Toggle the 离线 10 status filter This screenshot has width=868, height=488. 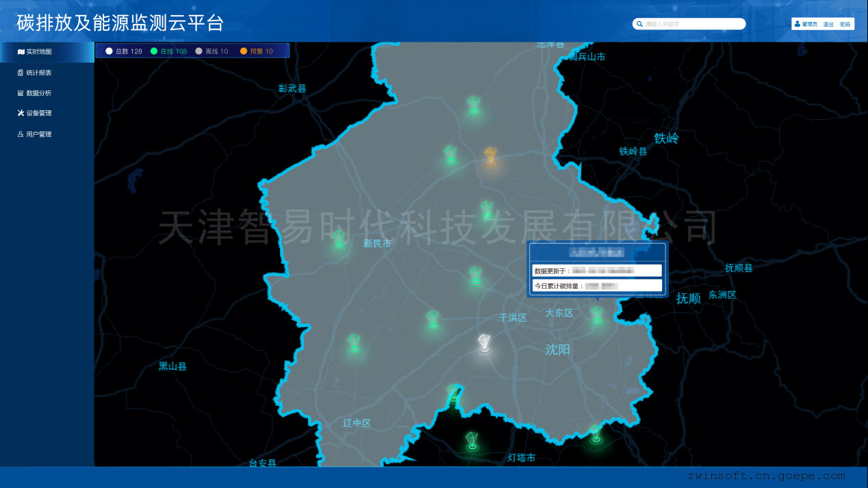point(212,51)
